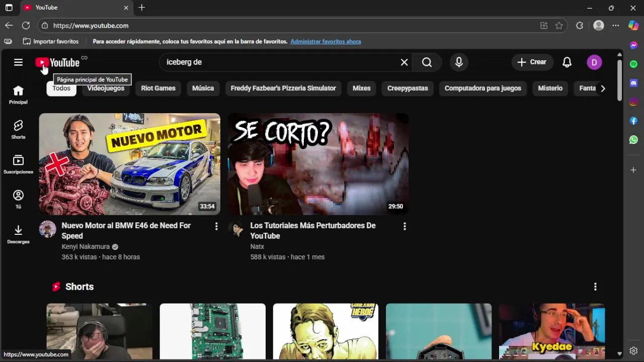Image resolution: width=644 pixels, height=362 pixels.
Task: Open the Copilot sidebar icon
Action: tap(633, 26)
